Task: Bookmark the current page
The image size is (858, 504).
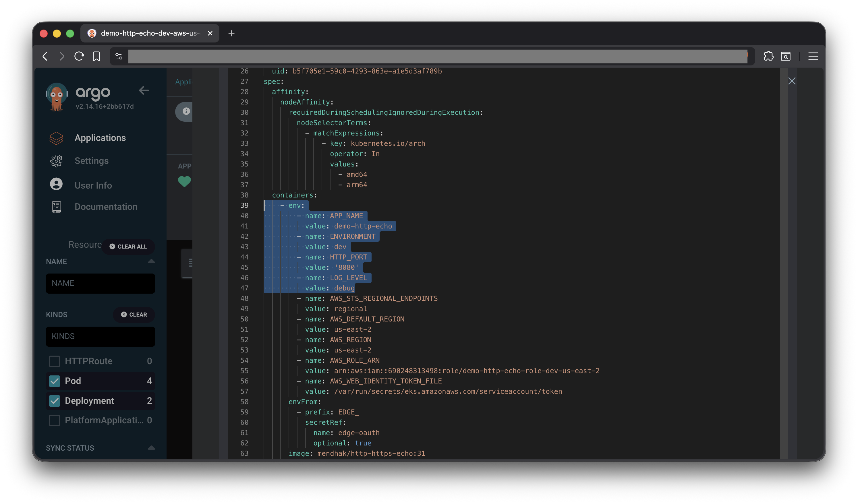Action: 96,56
